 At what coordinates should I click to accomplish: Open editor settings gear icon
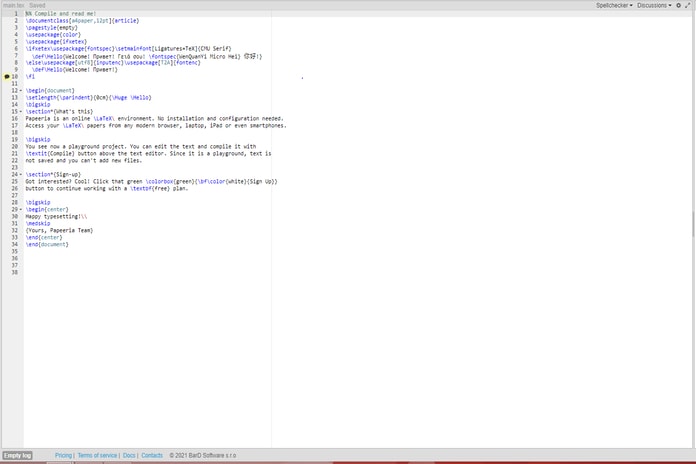click(x=679, y=5)
